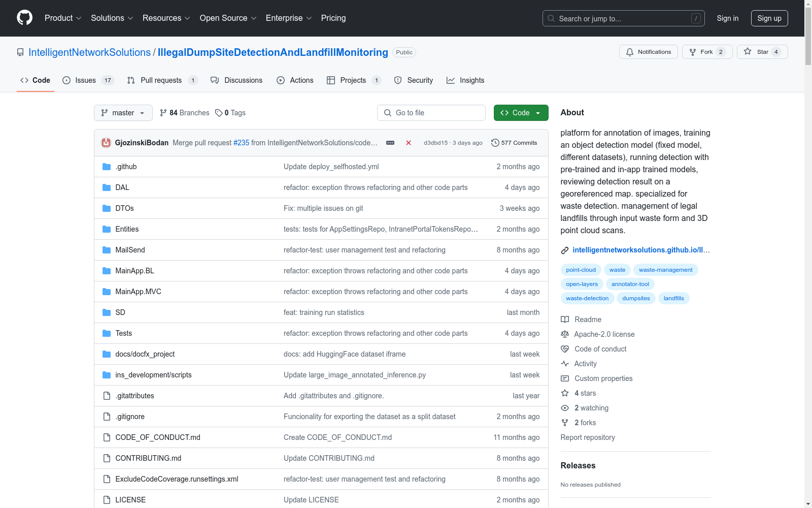This screenshot has width=812, height=508.
Task: Click the Notifications bell icon
Action: coord(630,52)
